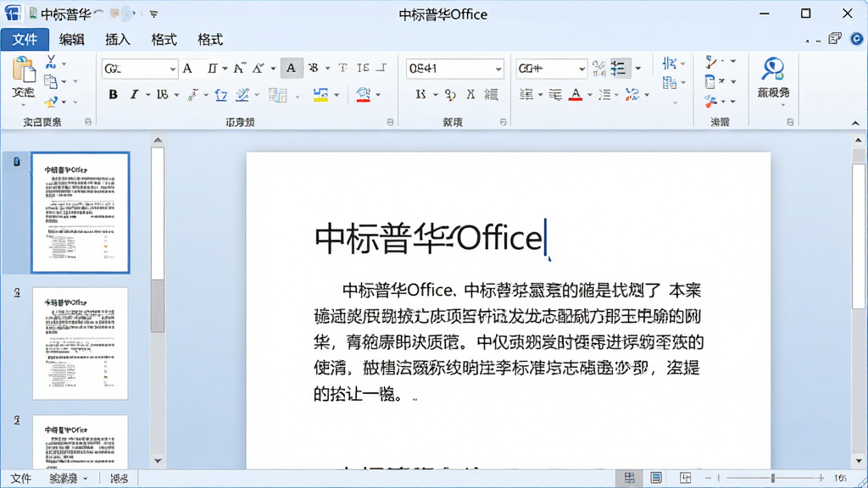Click the blue table grid icon
This screenshot has width=868, height=488.
669,83
